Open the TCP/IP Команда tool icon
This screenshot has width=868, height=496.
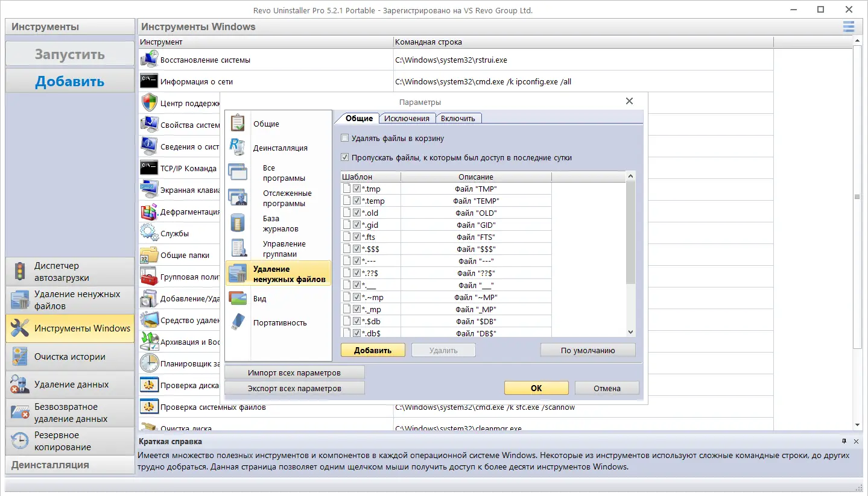[148, 168]
